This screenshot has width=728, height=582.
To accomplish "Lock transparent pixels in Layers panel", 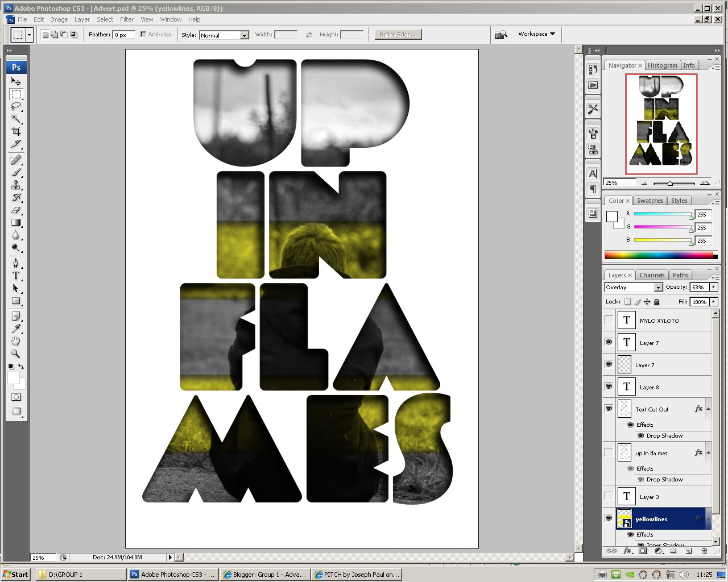I will (627, 302).
